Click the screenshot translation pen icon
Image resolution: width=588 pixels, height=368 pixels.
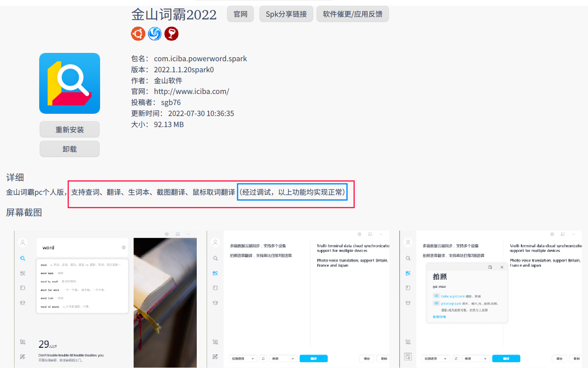(22, 357)
